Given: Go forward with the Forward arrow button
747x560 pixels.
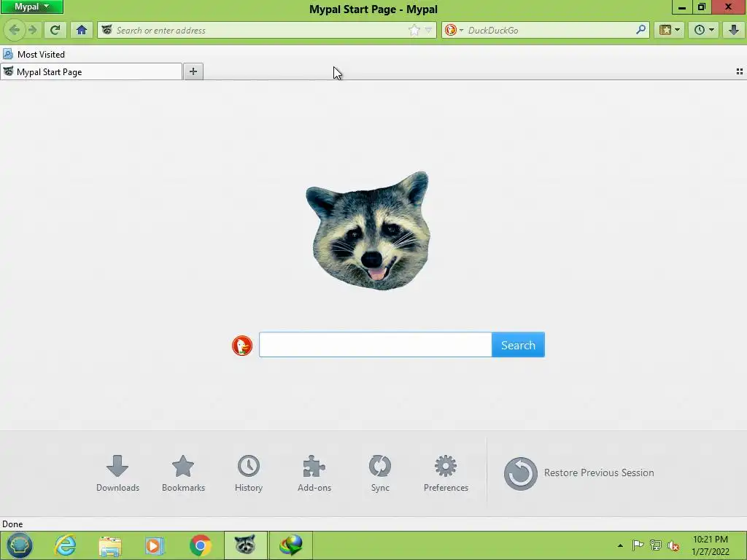Looking at the screenshot, I should coord(32,30).
